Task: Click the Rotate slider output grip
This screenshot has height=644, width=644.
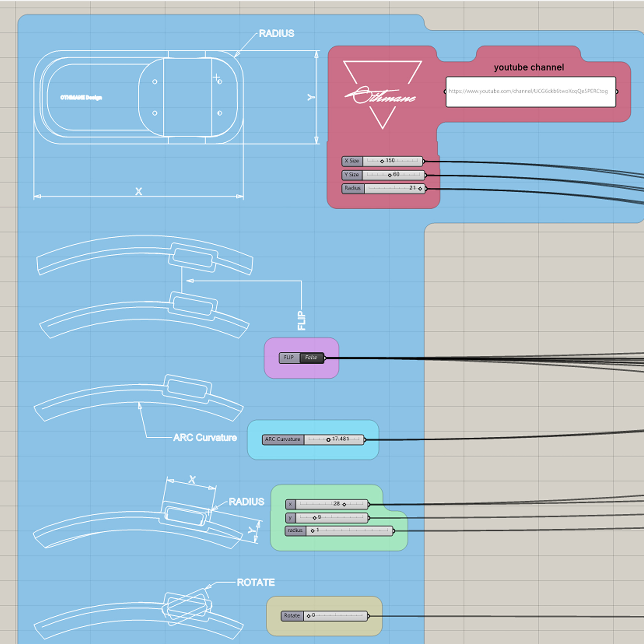Action: (x=368, y=616)
